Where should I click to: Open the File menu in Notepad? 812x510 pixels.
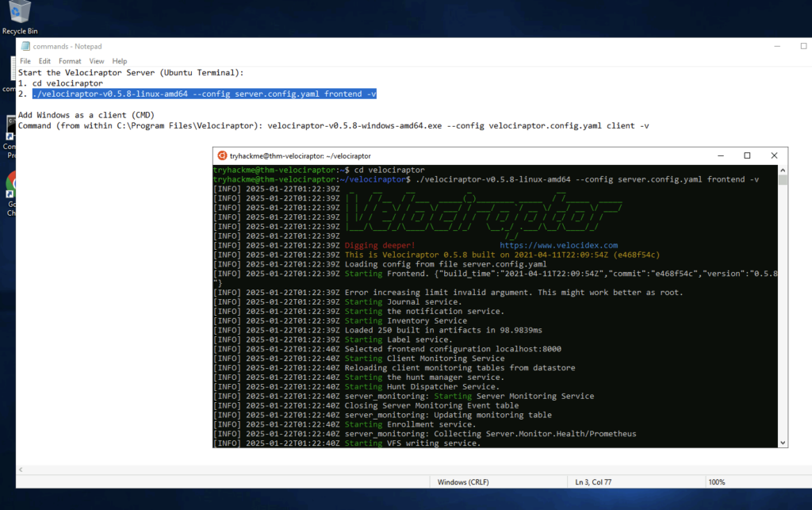point(25,61)
